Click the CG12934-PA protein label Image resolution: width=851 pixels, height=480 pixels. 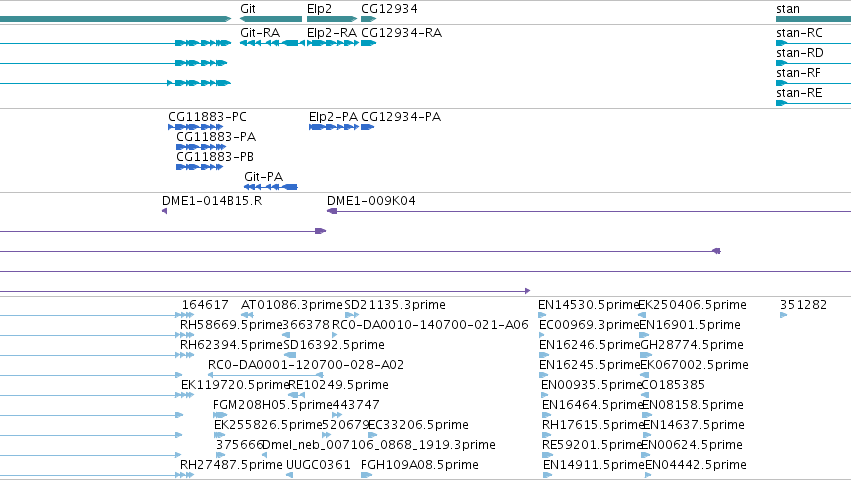401,117
